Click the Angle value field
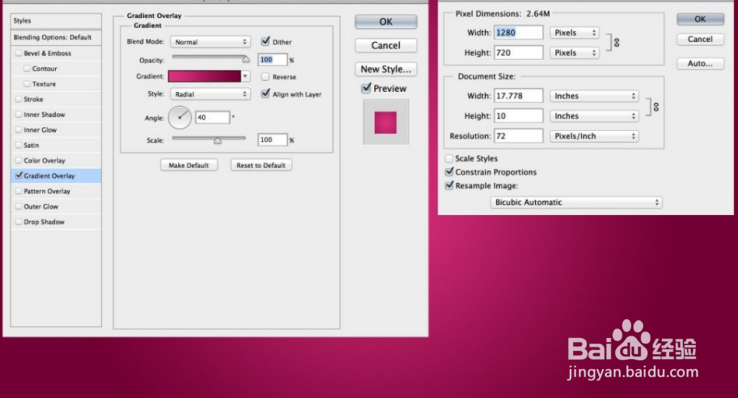 point(213,117)
